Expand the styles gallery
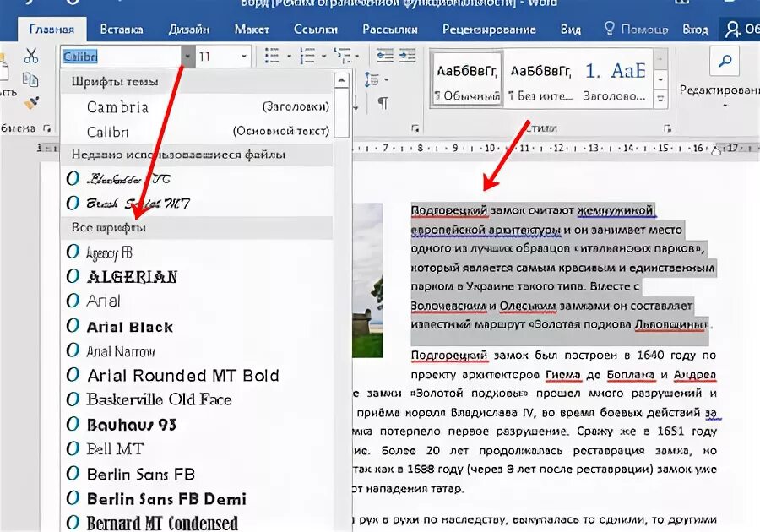Viewport: 760px width, 532px height. [660, 98]
